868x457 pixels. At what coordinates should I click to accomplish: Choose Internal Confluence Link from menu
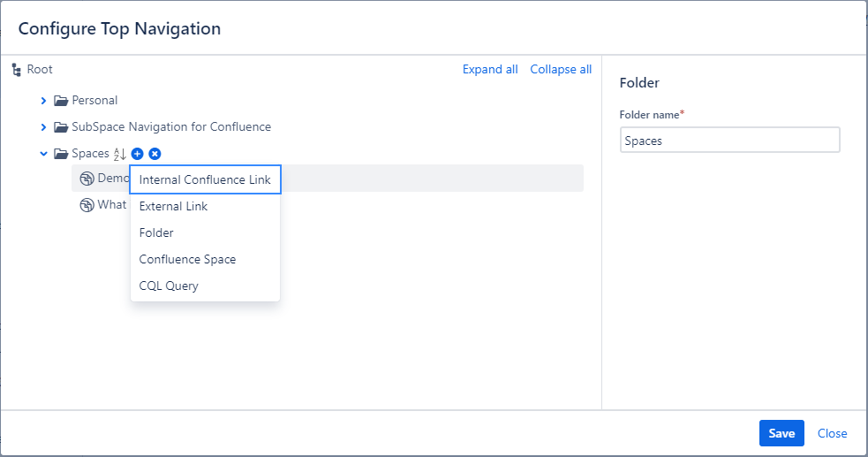(x=205, y=179)
